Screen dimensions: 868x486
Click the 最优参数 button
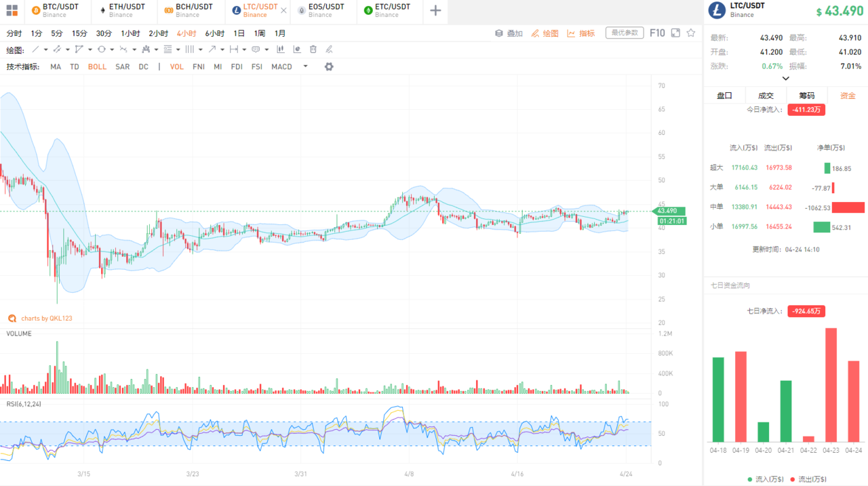tap(625, 33)
